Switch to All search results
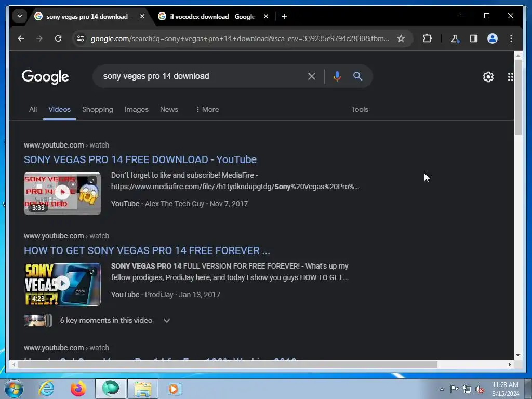The width and height of the screenshot is (532, 399). point(33,109)
